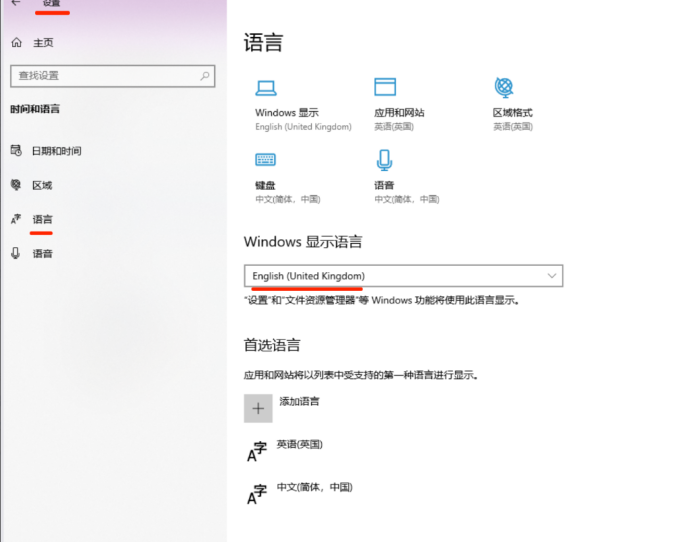Expand 英语(英国) in preferred languages
The image size is (693, 542).
pyautogui.click(x=299, y=445)
